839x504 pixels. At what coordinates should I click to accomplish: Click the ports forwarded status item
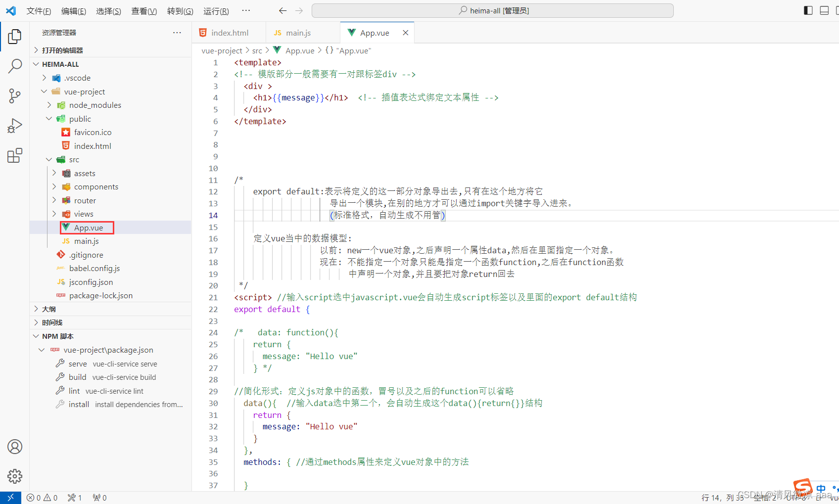pyautogui.click(x=99, y=498)
